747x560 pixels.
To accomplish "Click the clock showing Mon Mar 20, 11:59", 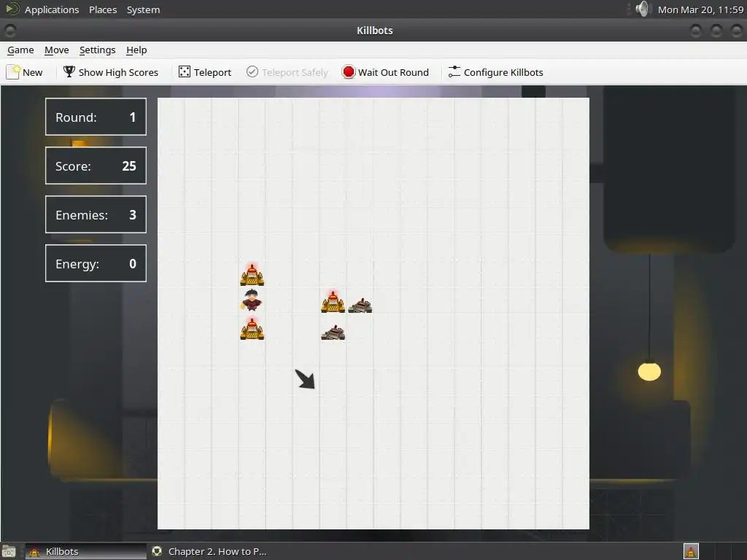I will click(700, 9).
